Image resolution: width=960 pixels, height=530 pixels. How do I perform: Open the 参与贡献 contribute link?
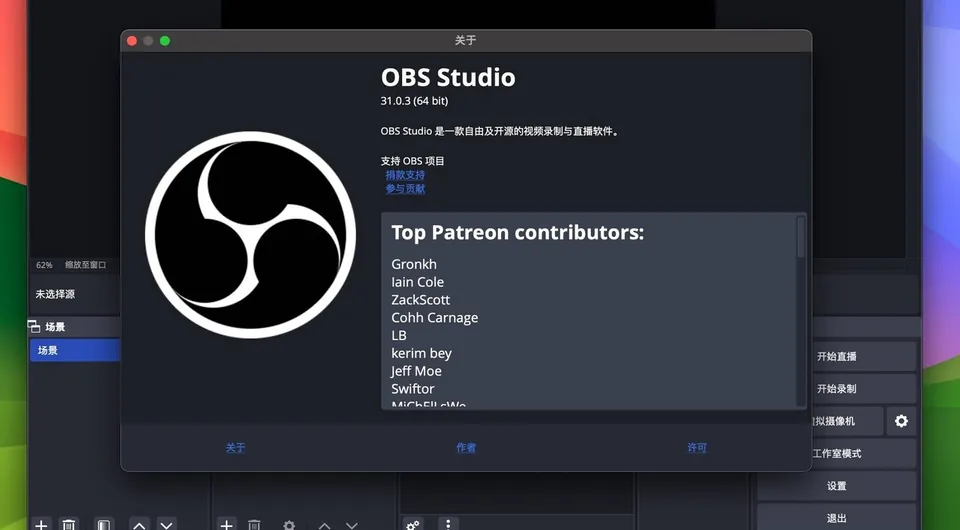pyautogui.click(x=405, y=189)
